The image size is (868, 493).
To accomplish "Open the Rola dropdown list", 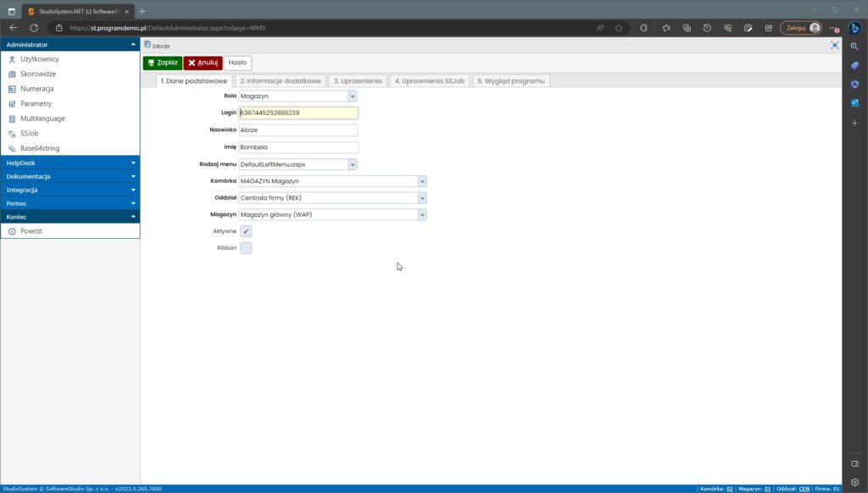I will click(353, 97).
